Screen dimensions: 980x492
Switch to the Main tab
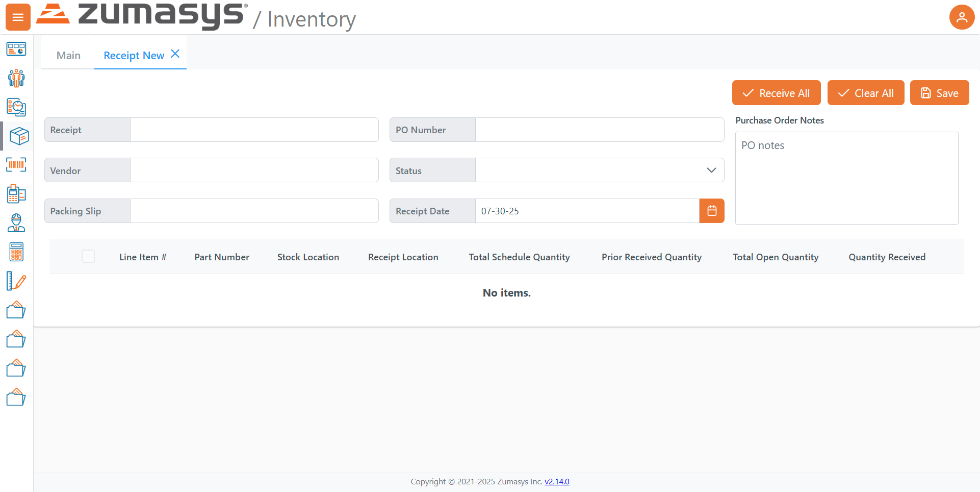pos(68,56)
